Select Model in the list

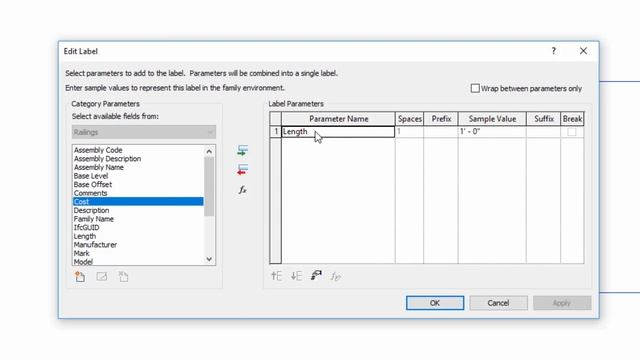pos(83,262)
